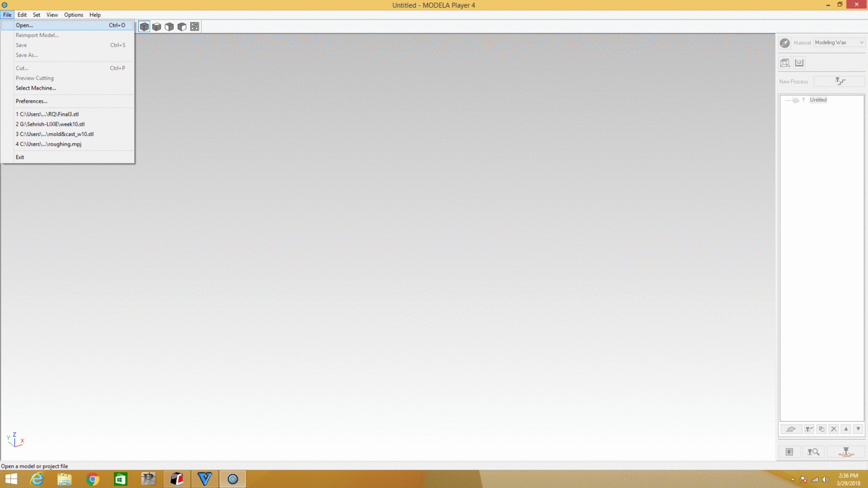Viewport: 868px width, 488px height.
Task: Click the blue V taskbar icon
Action: 204,479
